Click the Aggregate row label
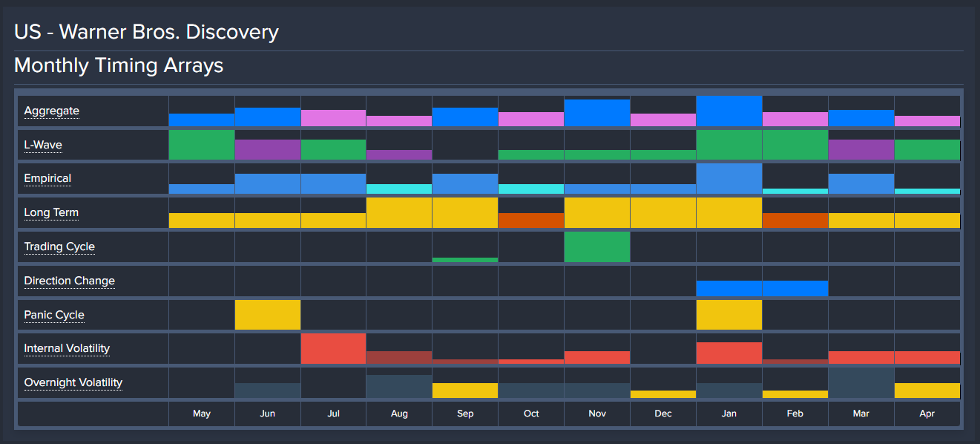The image size is (980, 444). coord(51,111)
